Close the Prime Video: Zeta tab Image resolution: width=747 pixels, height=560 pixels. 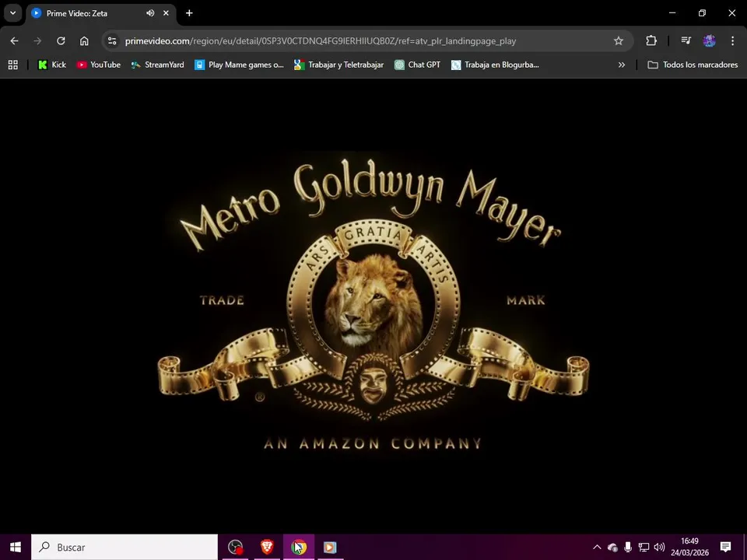(166, 13)
